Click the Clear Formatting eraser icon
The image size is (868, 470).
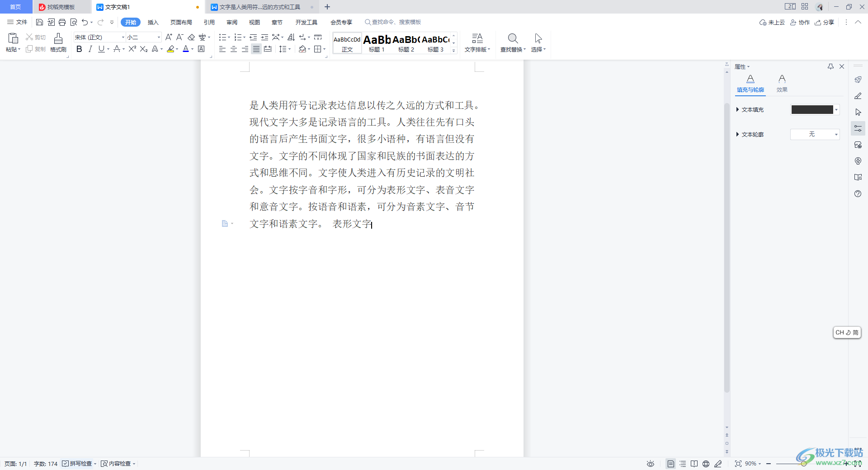[191, 37]
